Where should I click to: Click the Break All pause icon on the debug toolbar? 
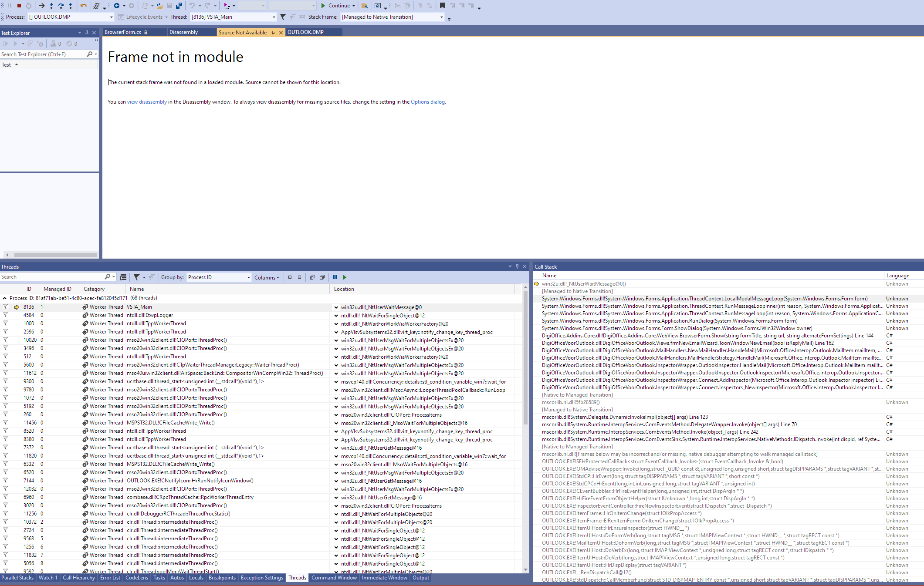(10, 6)
